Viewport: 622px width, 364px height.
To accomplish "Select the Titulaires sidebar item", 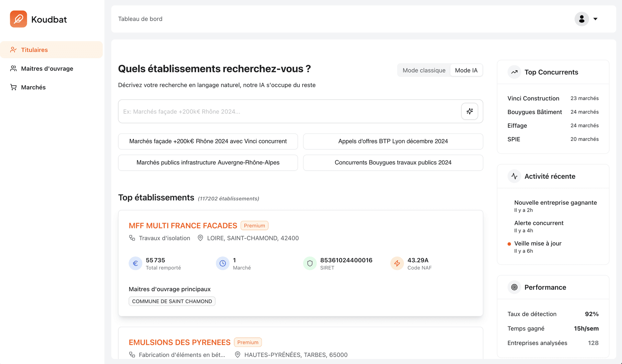I will 34,50.
